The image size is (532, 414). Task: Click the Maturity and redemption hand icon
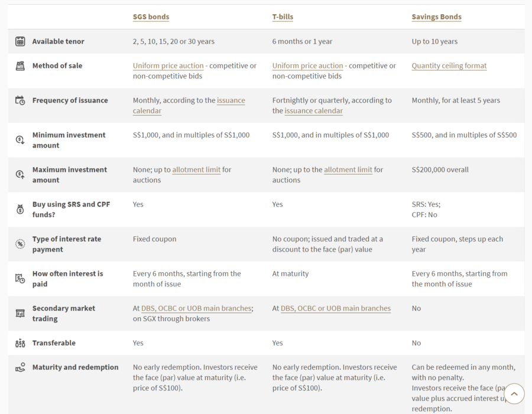click(x=20, y=367)
